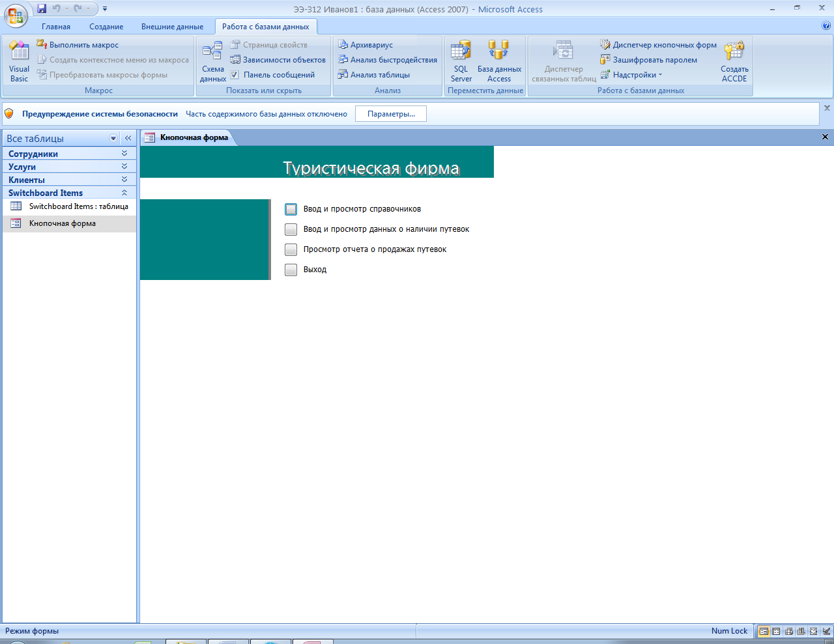The height and width of the screenshot is (644, 834).
Task: Open the Microsoft Access help icon
Action: coord(826,26)
